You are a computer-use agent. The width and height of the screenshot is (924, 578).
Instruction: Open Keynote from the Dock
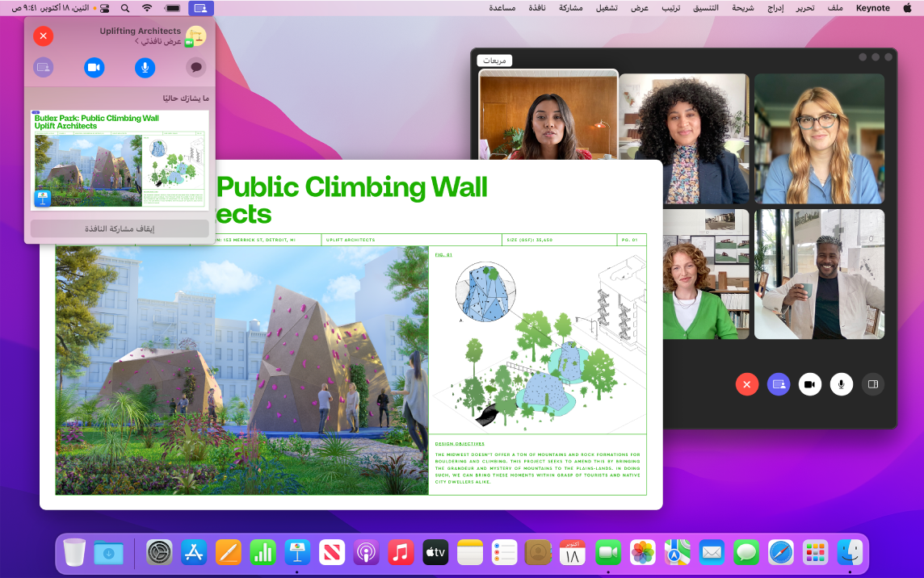(x=297, y=553)
